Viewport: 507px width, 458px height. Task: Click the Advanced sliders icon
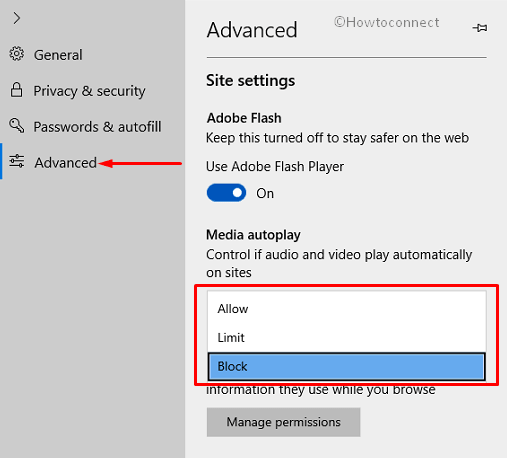(16, 161)
